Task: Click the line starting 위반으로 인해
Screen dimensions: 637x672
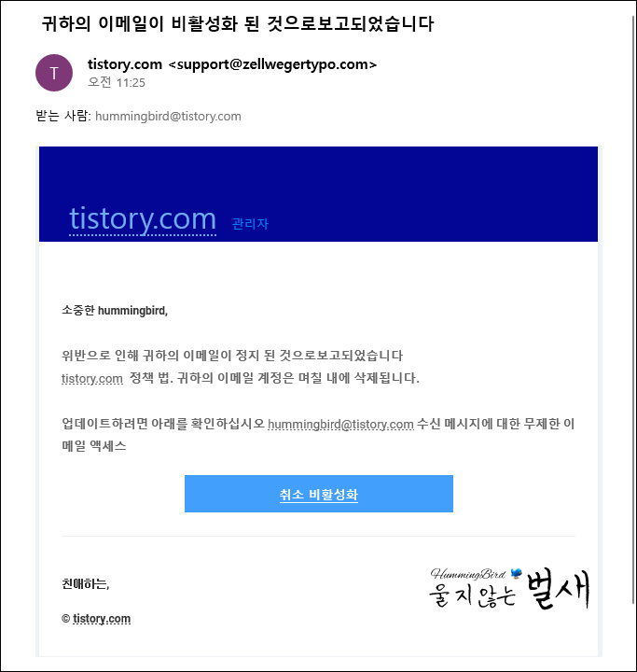Action: tap(232, 356)
